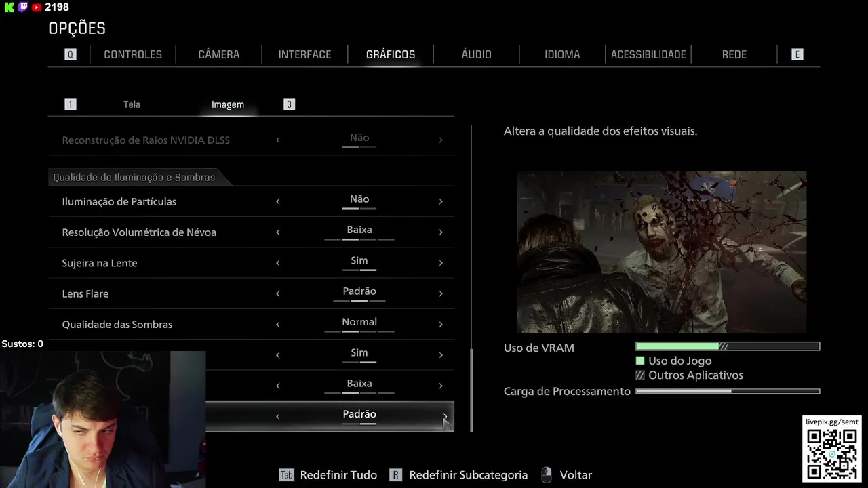Image resolution: width=868 pixels, height=488 pixels.
Task: Select the Tela subcategory
Action: point(132,104)
